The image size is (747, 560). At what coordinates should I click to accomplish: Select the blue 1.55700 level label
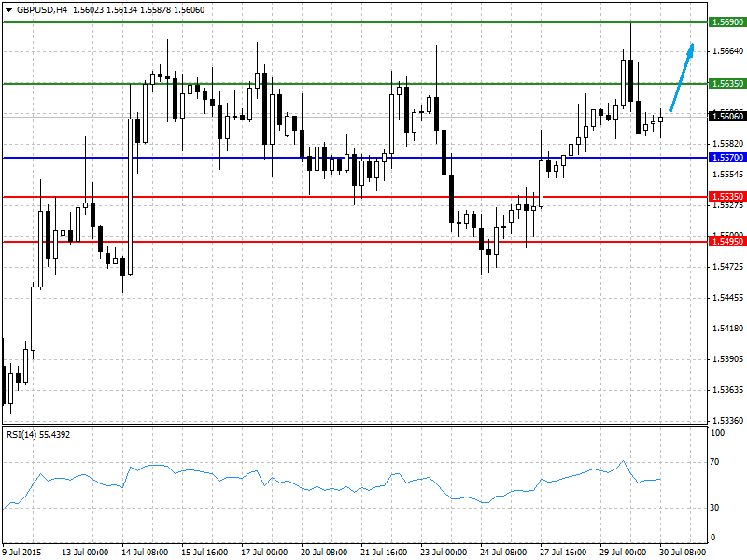tap(726, 158)
